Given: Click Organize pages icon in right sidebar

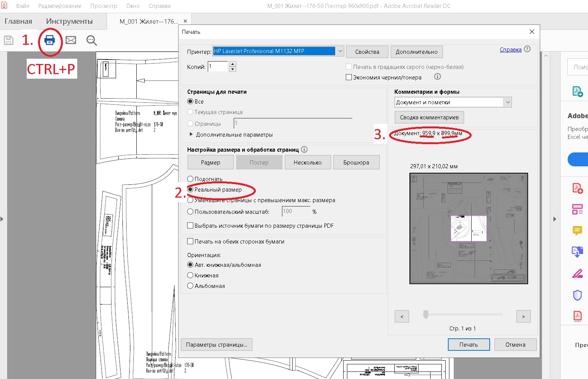Looking at the screenshot, I should tap(577, 209).
